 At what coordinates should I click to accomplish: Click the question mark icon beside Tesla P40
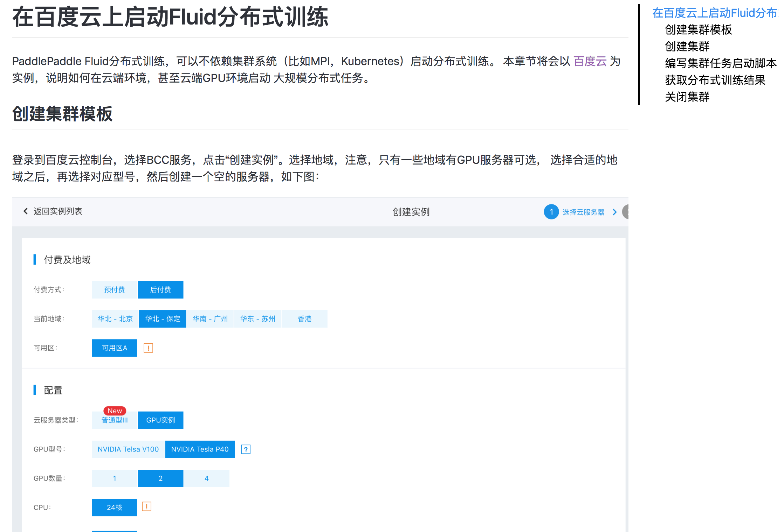pos(246,449)
